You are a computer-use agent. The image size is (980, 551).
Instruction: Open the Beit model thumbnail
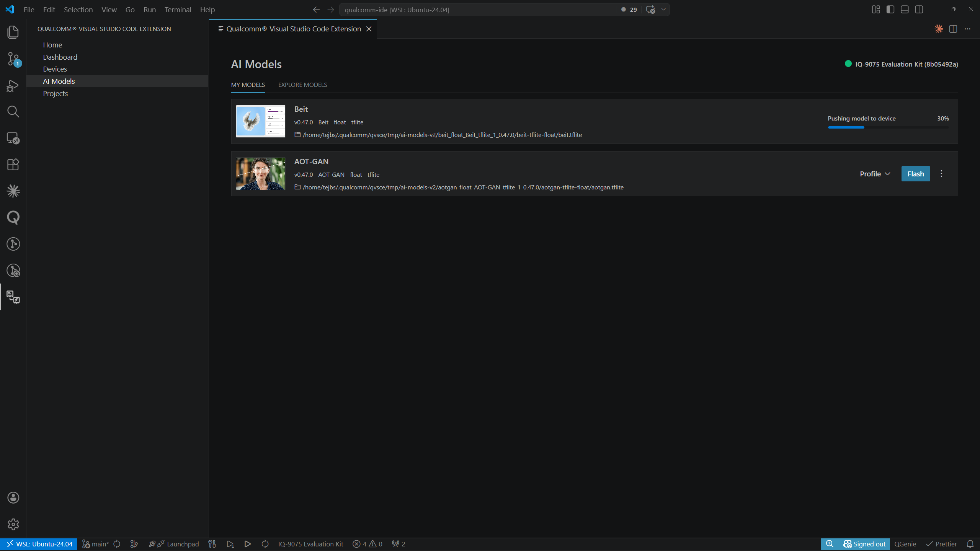pyautogui.click(x=261, y=121)
